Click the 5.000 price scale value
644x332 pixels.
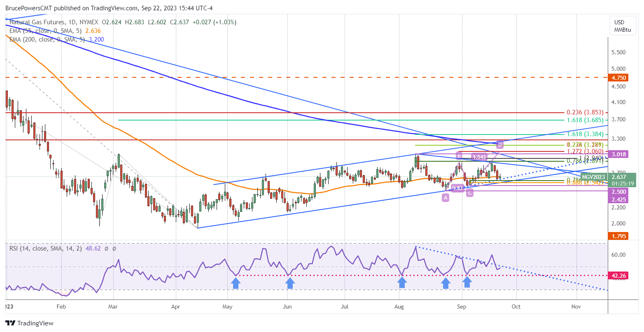[x=619, y=69]
